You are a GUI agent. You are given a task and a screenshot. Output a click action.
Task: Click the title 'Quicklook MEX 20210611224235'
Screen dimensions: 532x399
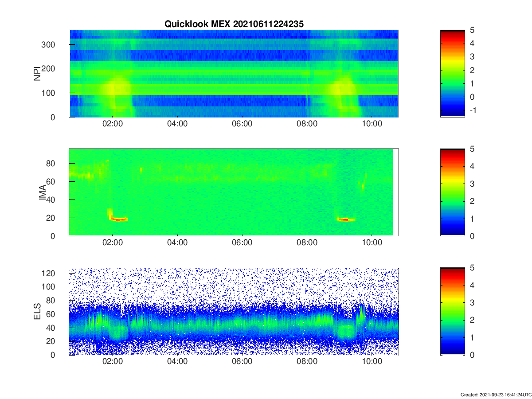pos(234,24)
